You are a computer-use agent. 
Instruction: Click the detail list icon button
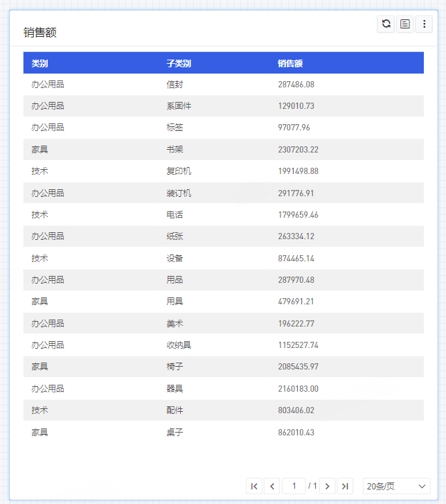pyautogui.click(x=405, y=24)
